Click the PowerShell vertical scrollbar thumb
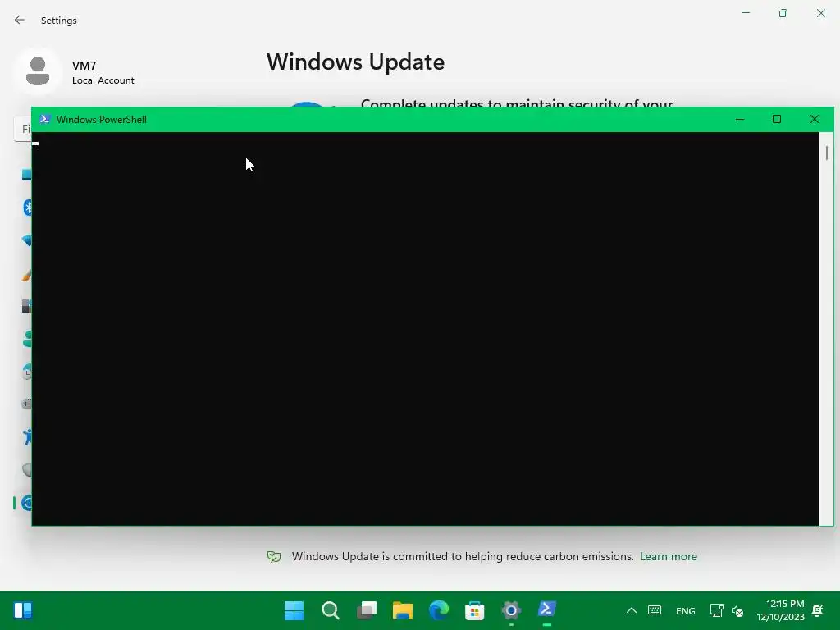The image size is (840, 630). click(827, 153)
